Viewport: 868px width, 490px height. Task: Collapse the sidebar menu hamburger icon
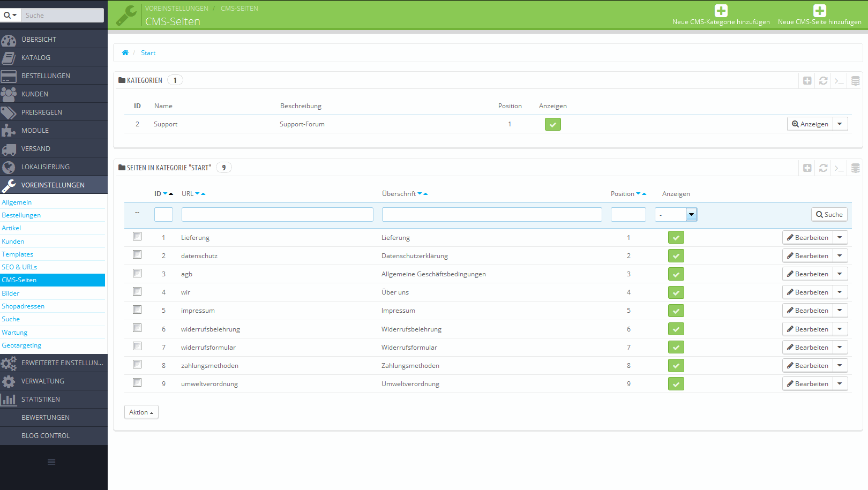(x=51, y=462)
